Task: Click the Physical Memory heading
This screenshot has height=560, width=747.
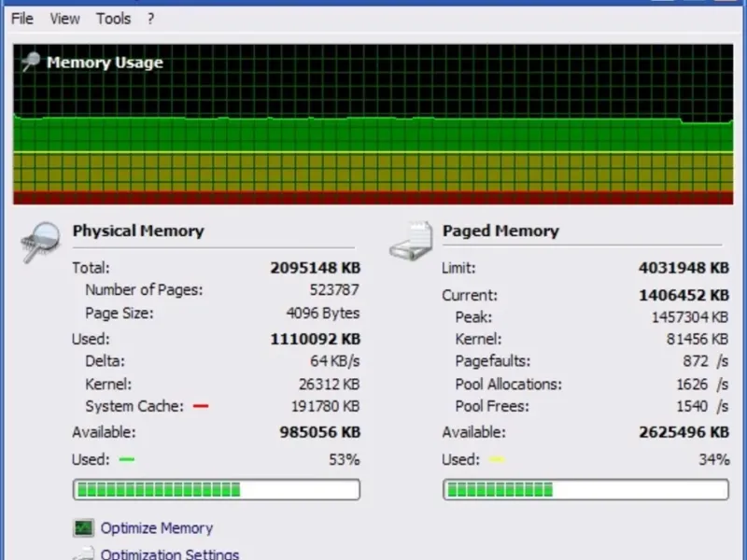Action: [x=138, y=231]
